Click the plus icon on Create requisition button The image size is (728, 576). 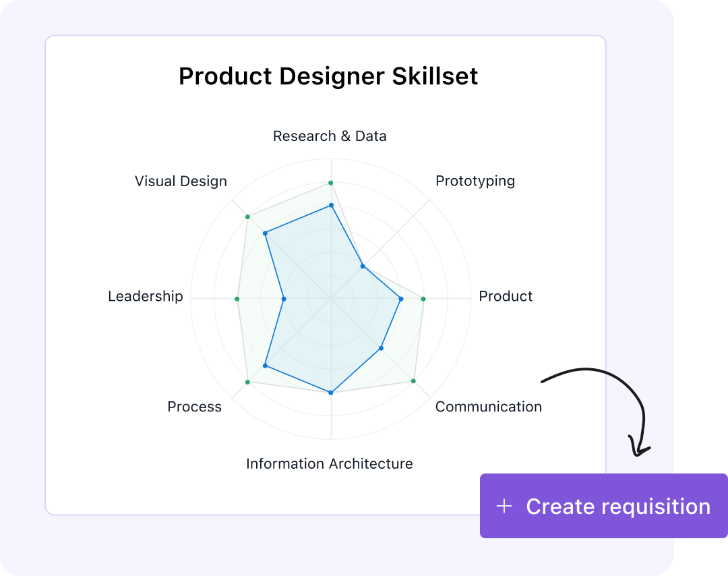(504, 506)
